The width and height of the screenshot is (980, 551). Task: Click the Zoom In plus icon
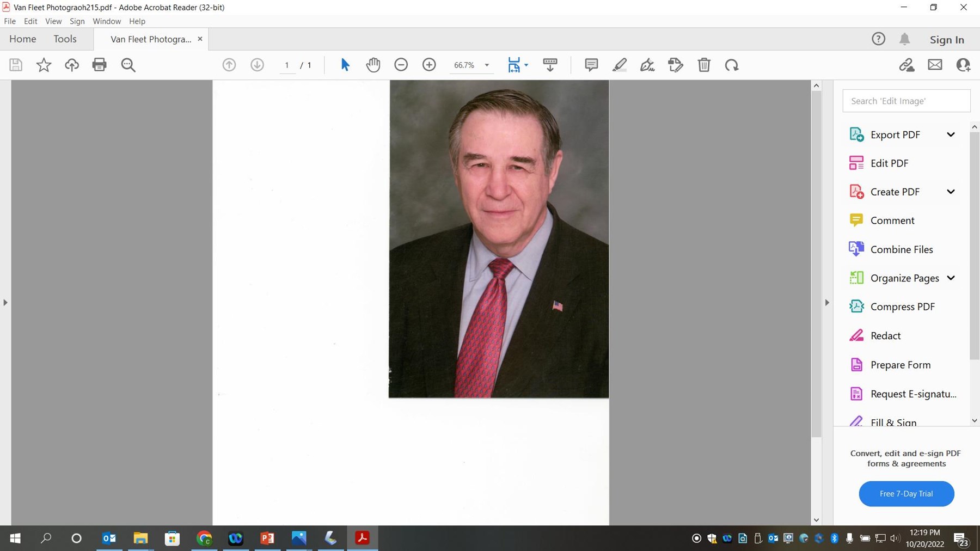[429, 65]
